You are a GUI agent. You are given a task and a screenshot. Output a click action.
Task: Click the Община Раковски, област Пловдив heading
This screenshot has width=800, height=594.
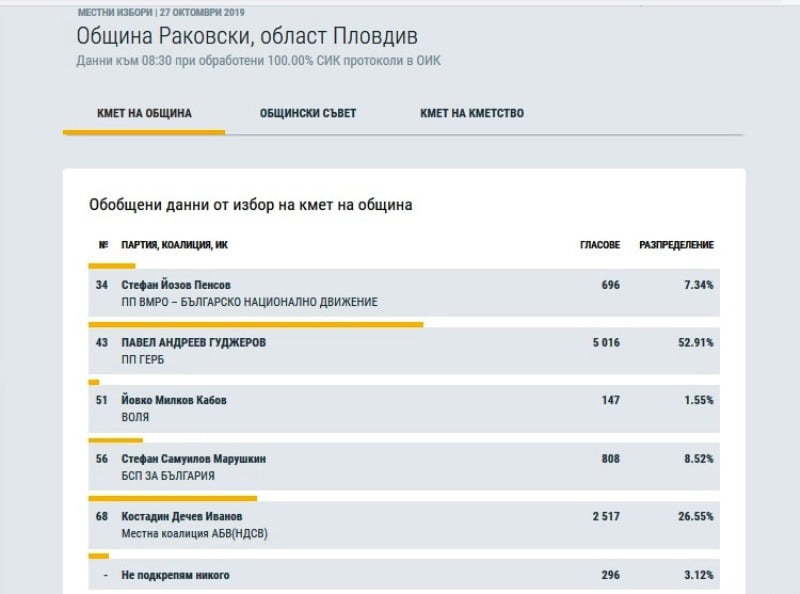247,36
